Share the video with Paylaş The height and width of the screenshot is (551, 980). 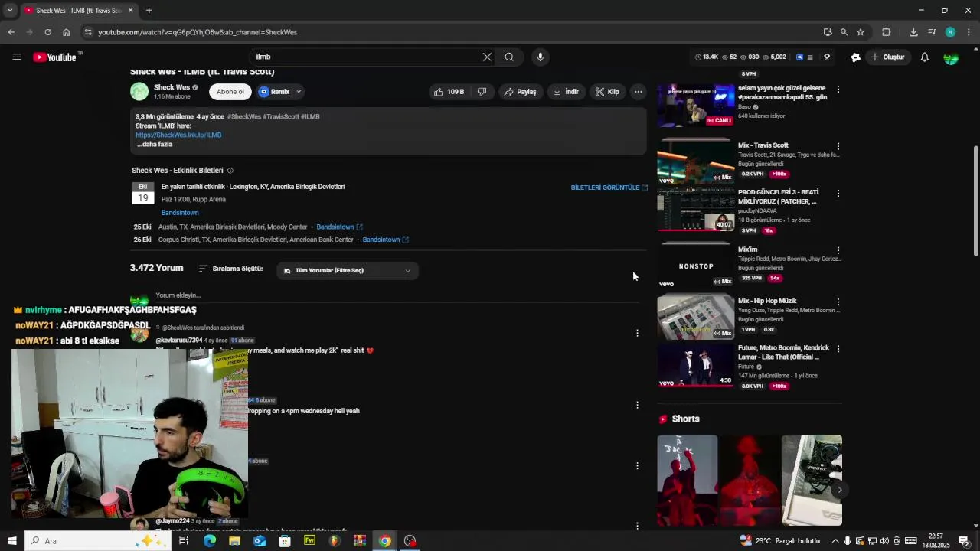[x=520, y=92]
